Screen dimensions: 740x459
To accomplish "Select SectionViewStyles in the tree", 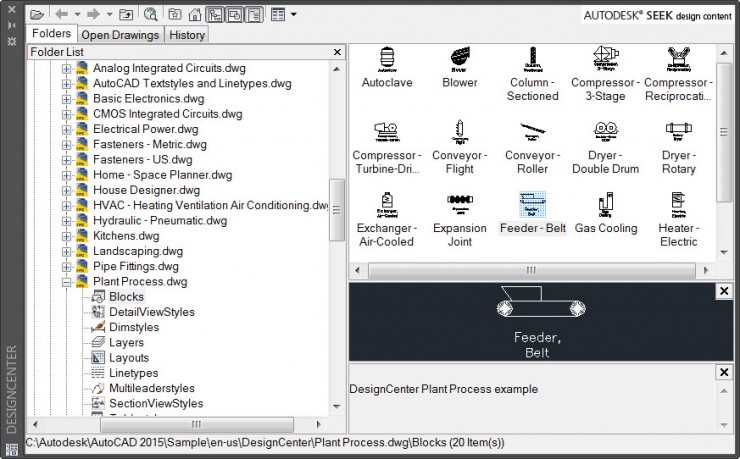I will (156, 403).
